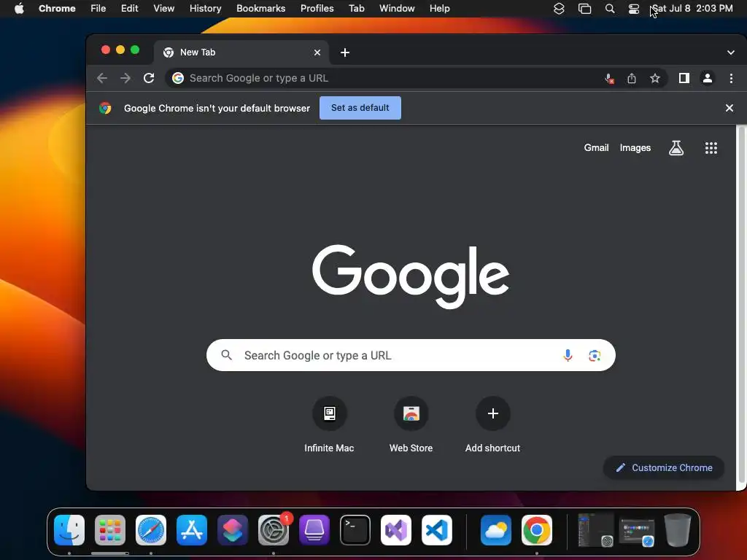Open the Gmail link

click(596, 148)
